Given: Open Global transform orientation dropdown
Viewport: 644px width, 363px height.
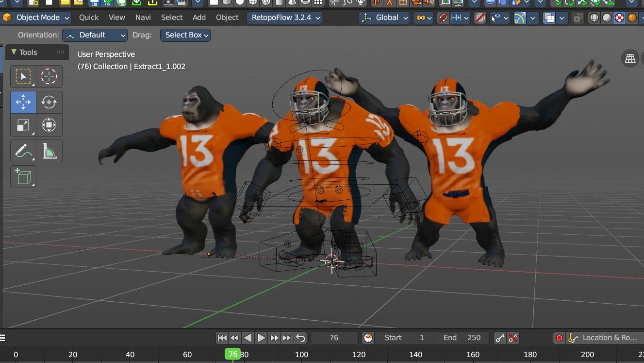Looking at the screenshot, I should pyautogui.click(x=385, y=18).
